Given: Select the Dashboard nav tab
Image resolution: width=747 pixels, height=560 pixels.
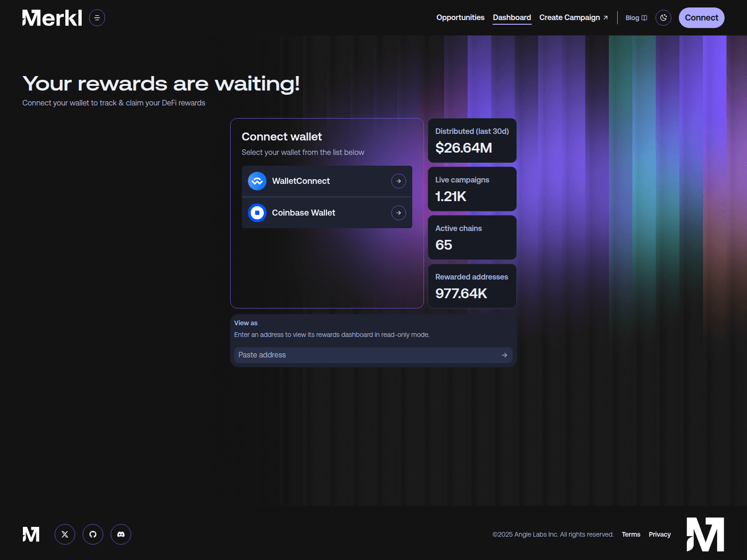Looking at the screenshot, I should coord(512,18).
